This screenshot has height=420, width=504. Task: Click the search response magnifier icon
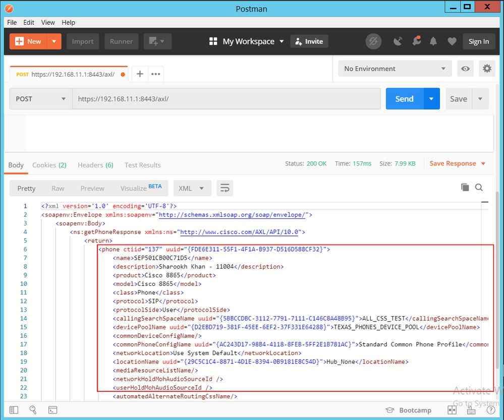point(479,188)
